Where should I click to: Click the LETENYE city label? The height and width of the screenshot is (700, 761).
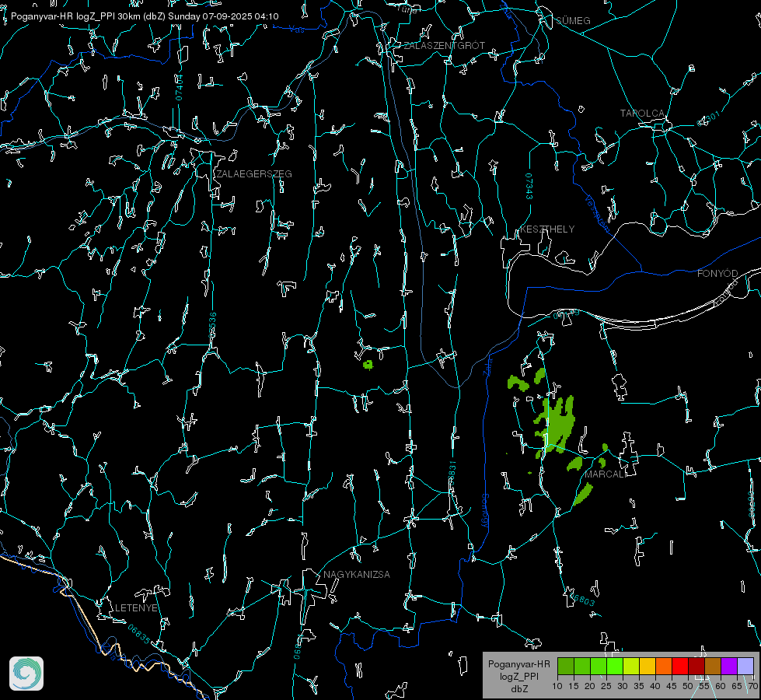136,608
